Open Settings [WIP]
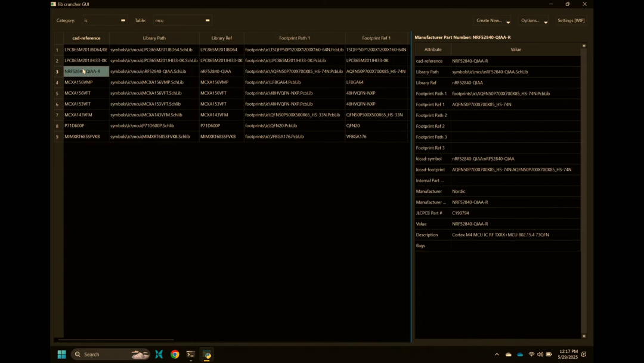The image size is (644, 363). pos(571,20)
